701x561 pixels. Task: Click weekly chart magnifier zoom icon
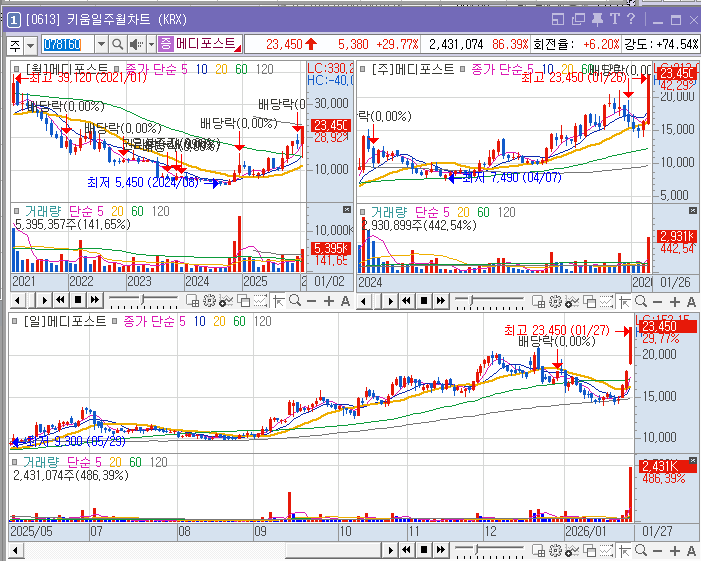coord(641,301)
